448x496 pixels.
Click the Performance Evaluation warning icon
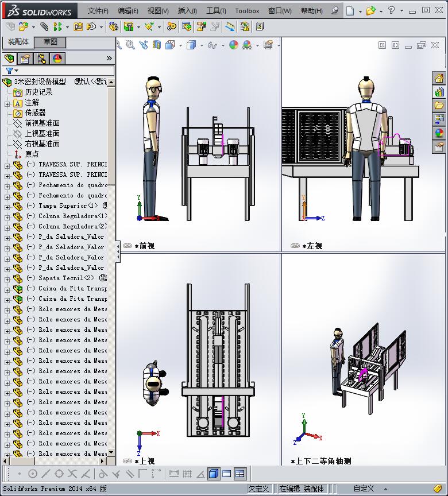coord(245,26)
